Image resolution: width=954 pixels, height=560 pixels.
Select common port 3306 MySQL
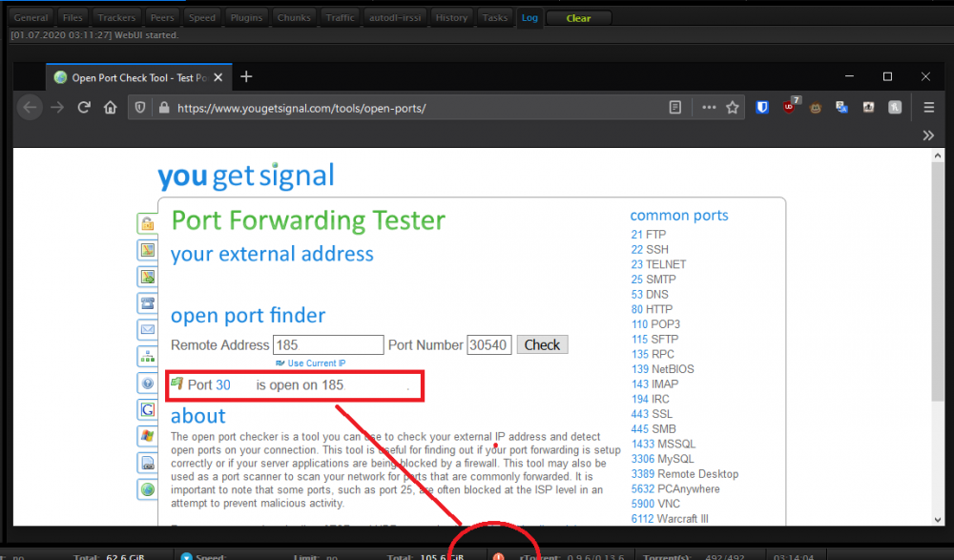tap(663, 459)
